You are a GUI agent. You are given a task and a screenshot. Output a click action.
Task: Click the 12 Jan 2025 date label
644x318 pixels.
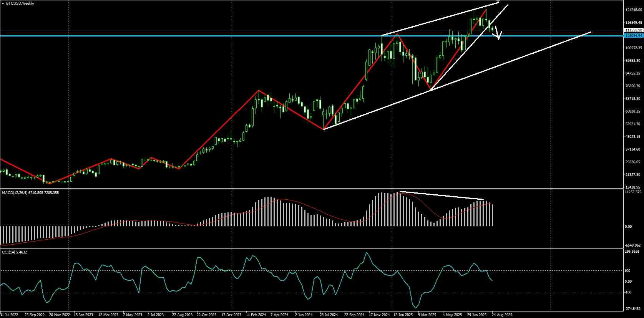tap(403, 315)
